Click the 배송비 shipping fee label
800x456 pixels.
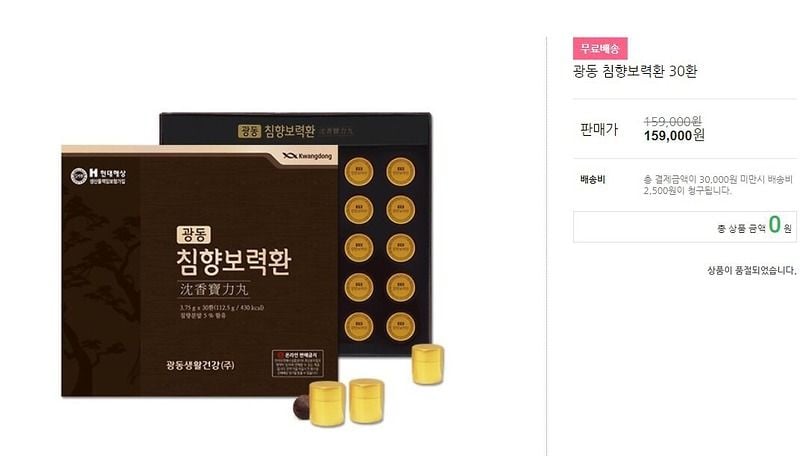pos(592,180)
